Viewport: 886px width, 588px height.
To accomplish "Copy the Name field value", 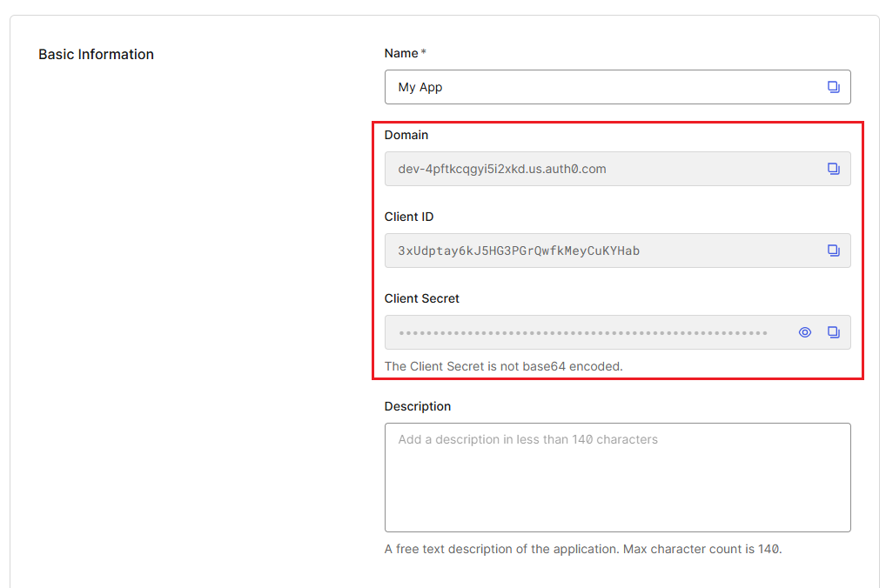I will 833,87.
